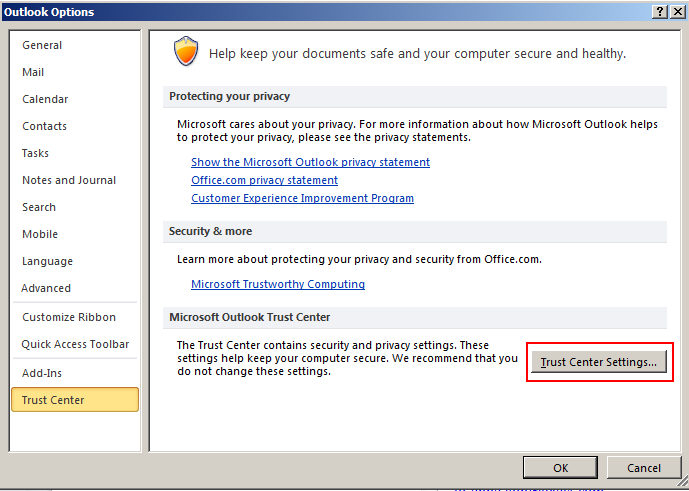Viewport: 689px width, 491px height.
Task: Open the Add-Ins page
Action: pos(41,371)
